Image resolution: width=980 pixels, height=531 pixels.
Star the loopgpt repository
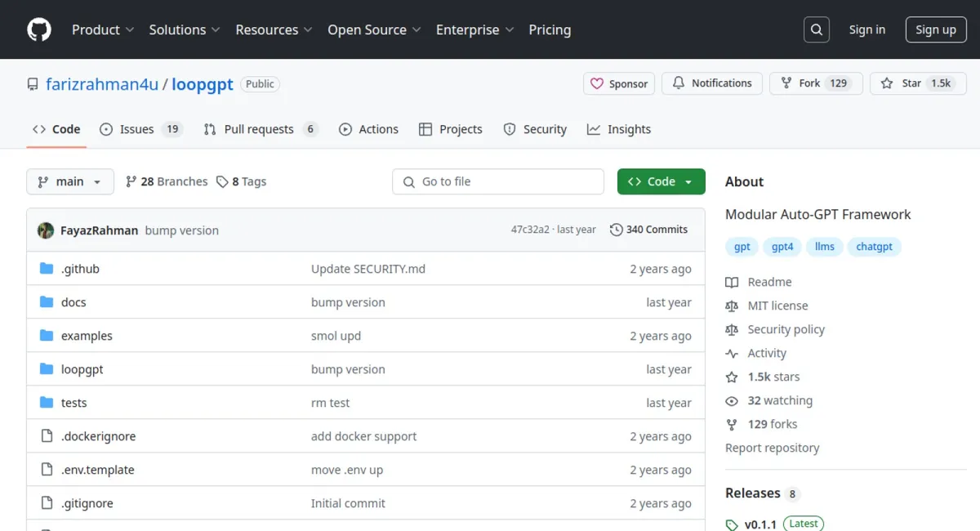click(x=917, y=83)
